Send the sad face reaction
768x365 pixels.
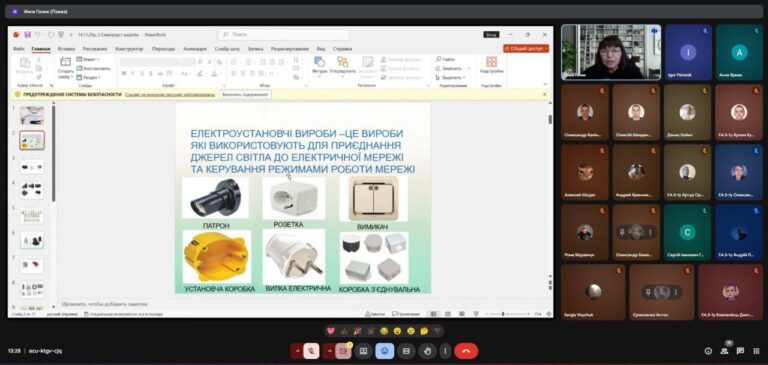tap(411, 331)
